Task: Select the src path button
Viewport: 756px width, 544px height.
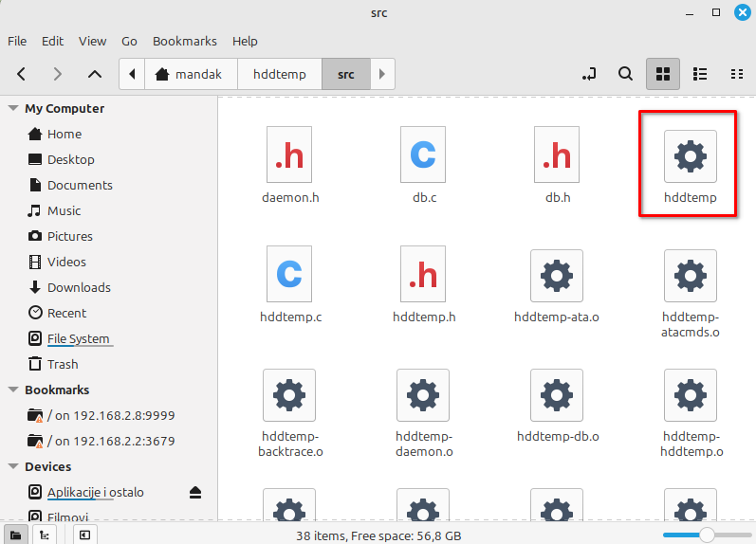Action: click(346, 74)
